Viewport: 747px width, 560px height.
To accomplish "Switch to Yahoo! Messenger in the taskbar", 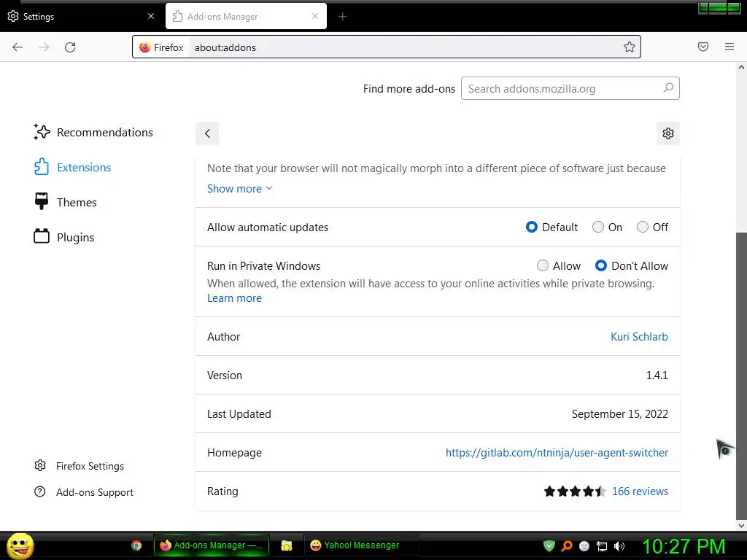I will (x=361, y=545).
